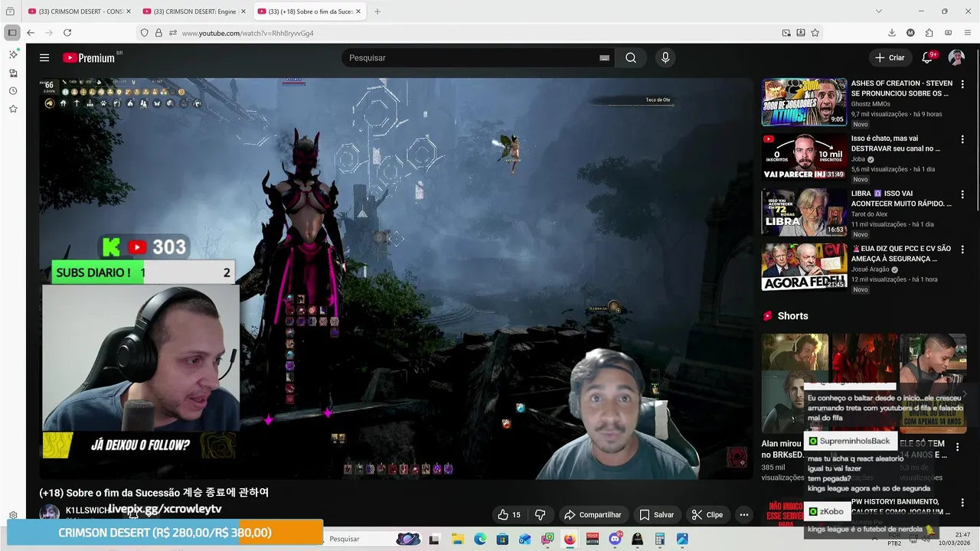The width and height of the screenshot is (980, 551).
Task: Open the Criar create menu
Action: pyautogui.click(x=890, y=57)
